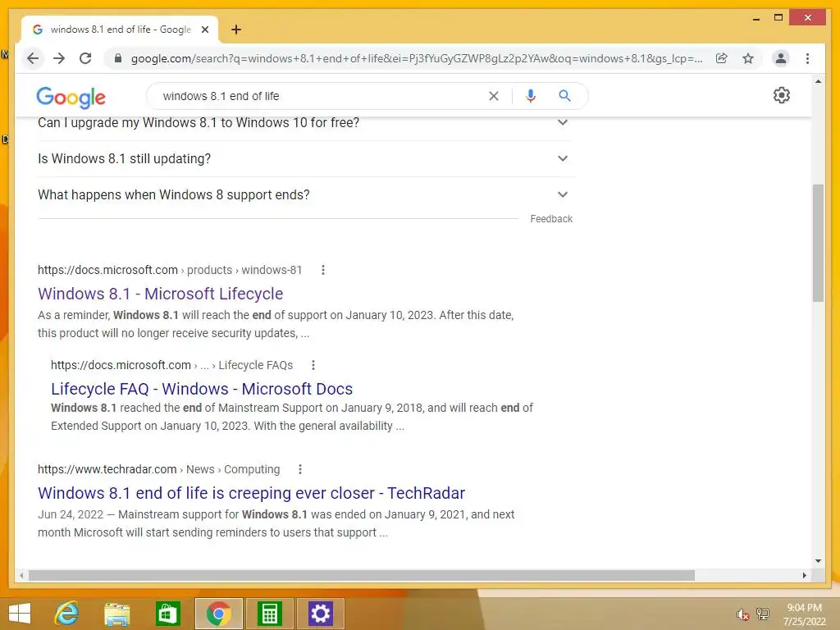Screen dimensions: 840x630
Task: Click scroll up arrow on vertical scrollbar
Action: pyautogui.click(x=818, y=81)
